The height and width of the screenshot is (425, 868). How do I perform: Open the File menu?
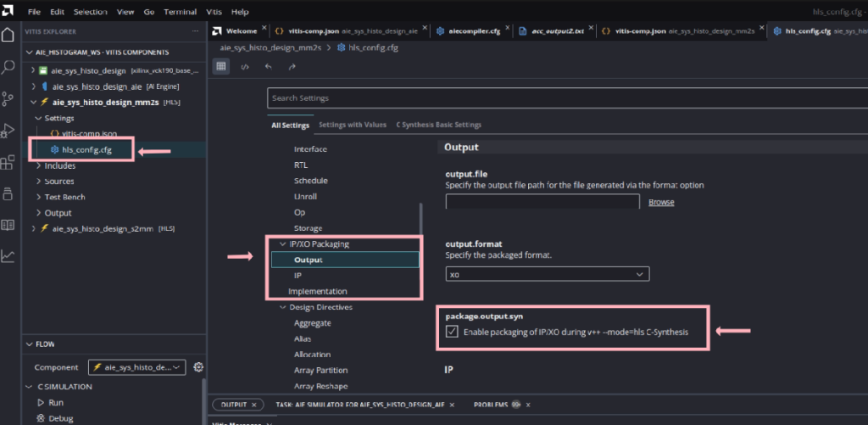point(34,12)
